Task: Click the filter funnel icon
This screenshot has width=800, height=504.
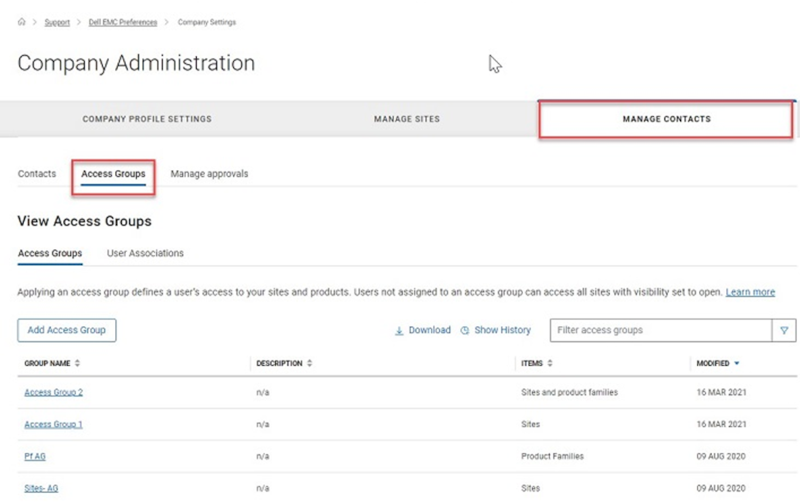Action: point(783,330)
